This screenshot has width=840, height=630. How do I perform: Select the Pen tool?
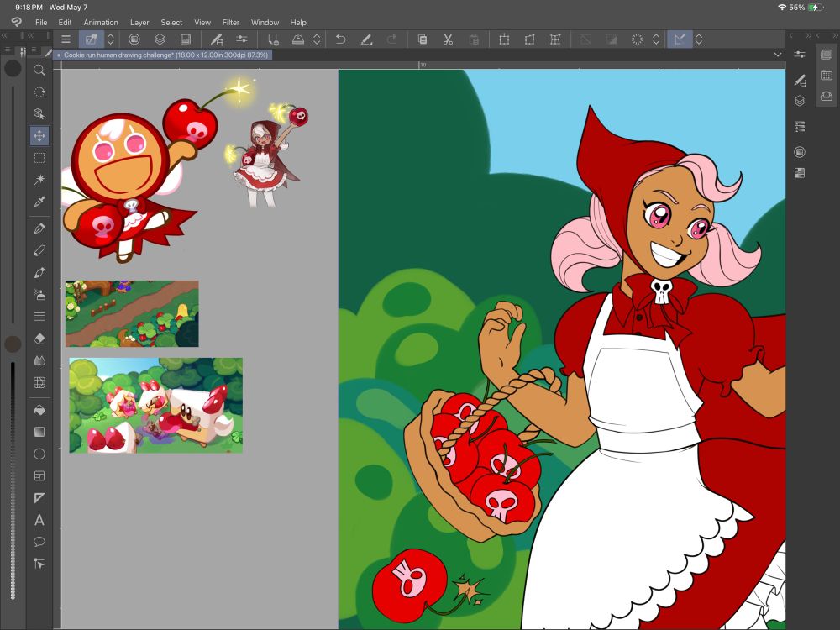point(39,228)
